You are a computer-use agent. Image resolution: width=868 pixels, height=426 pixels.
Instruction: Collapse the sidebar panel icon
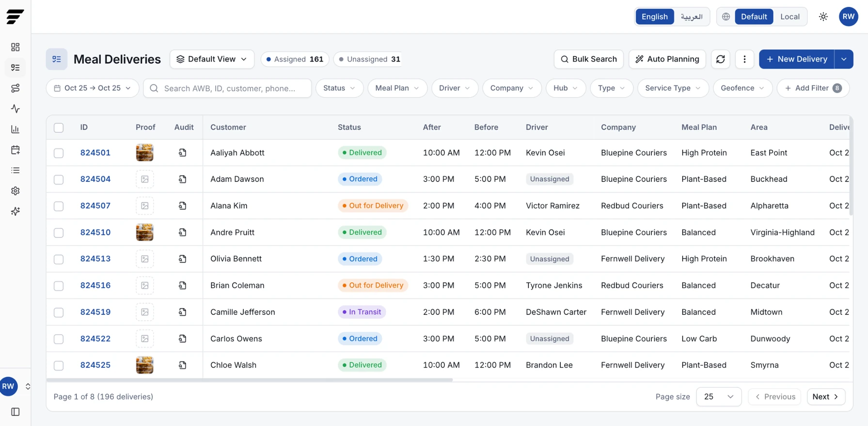point(16,412)
